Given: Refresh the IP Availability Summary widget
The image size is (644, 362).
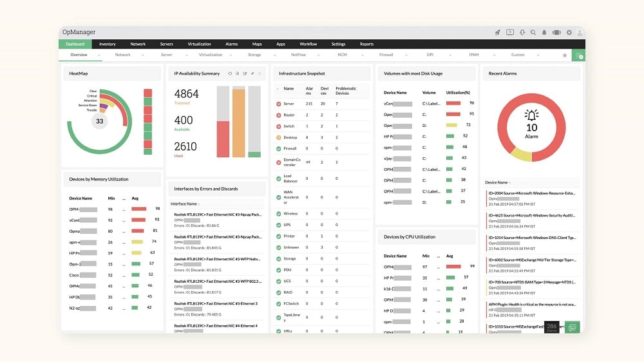Looking at the screenshot, I should tap(230, 73).
